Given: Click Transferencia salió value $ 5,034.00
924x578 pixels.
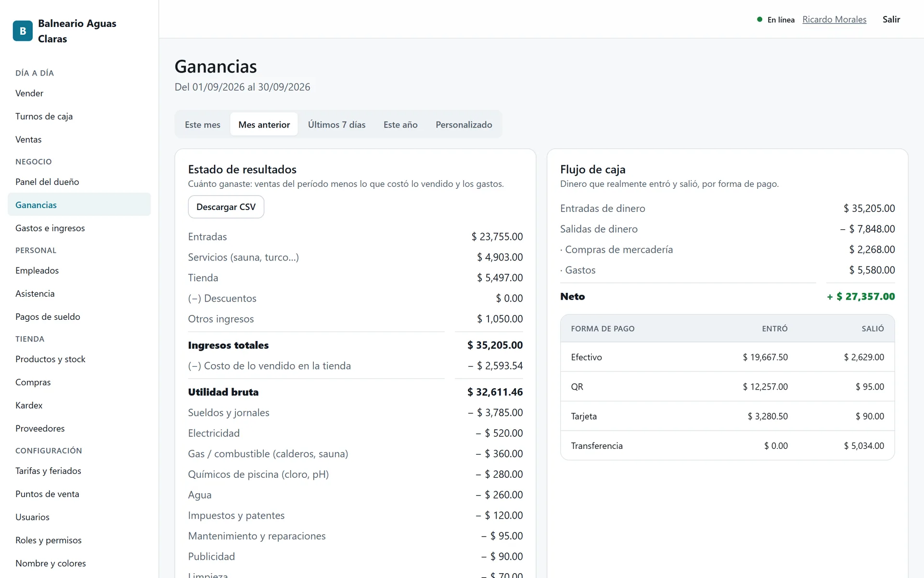Looking at the screenshot, I should click(864, 446).
